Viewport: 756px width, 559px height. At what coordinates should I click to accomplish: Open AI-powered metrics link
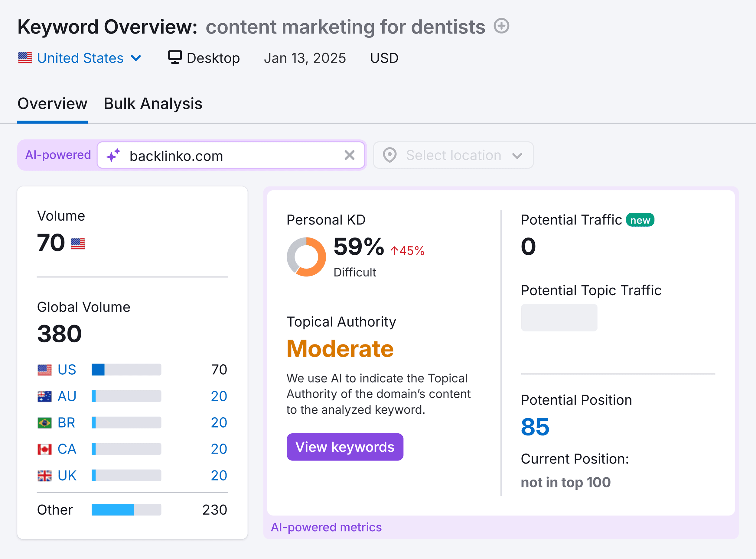tap(326, 527)
